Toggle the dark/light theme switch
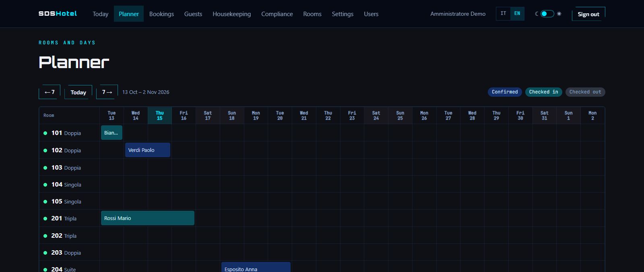The image size is (644, 272). pos(547,14)
